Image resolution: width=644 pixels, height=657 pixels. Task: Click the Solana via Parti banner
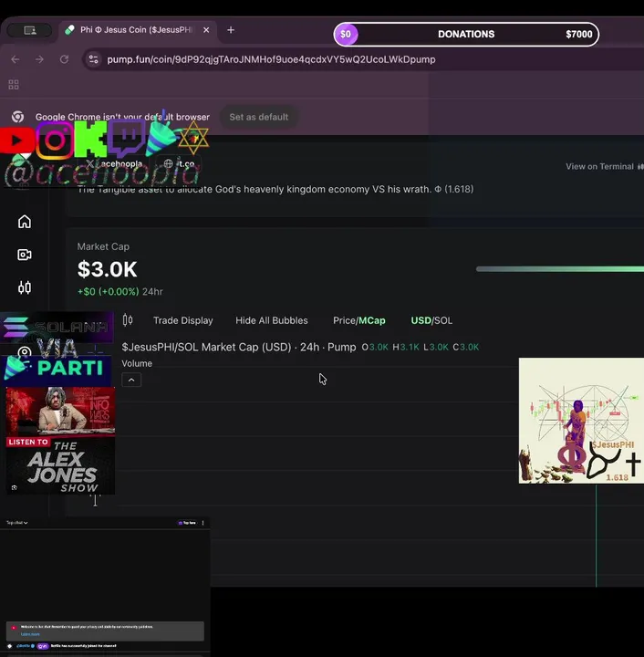pos(57,349)
